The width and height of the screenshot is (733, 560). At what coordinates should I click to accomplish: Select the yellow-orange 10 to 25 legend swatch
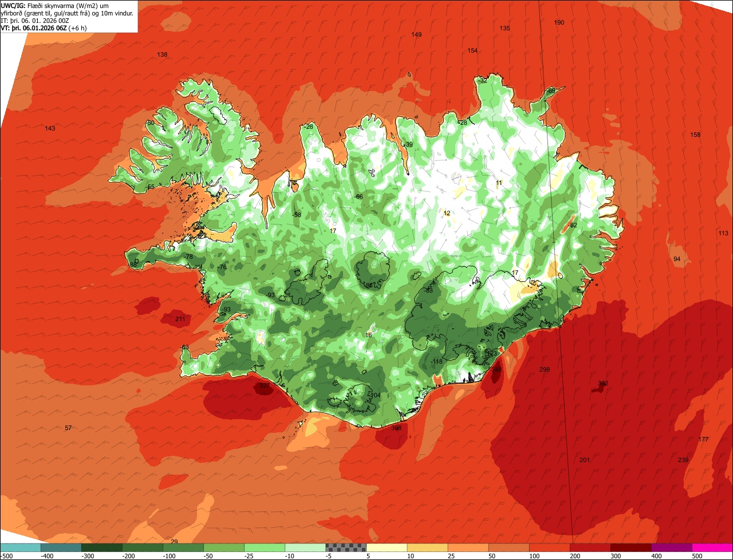[427, 548]
